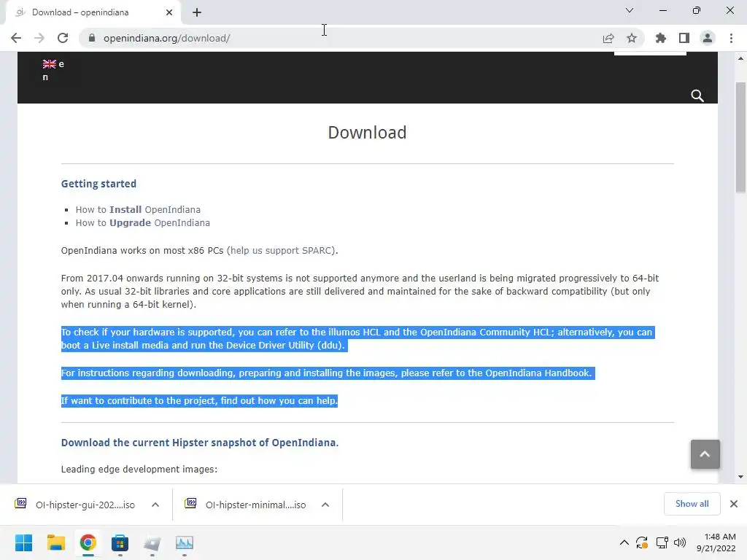This screenshot has width=747, height=560.
Task: Open the Windows Start menu
Action: point(23,542)
